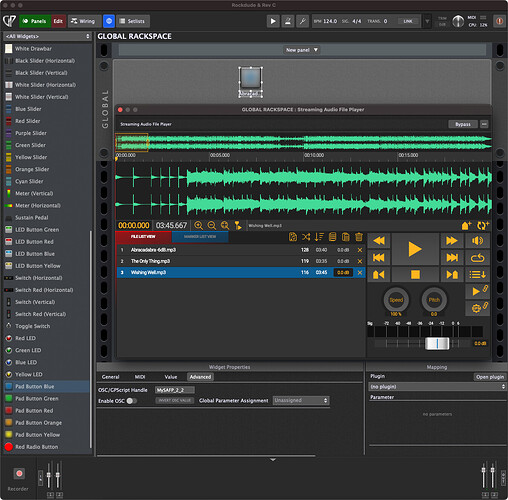Click the large orange play button
This screenshot has height=500, width=508.
pyautogui.click(x=415, y=249)
